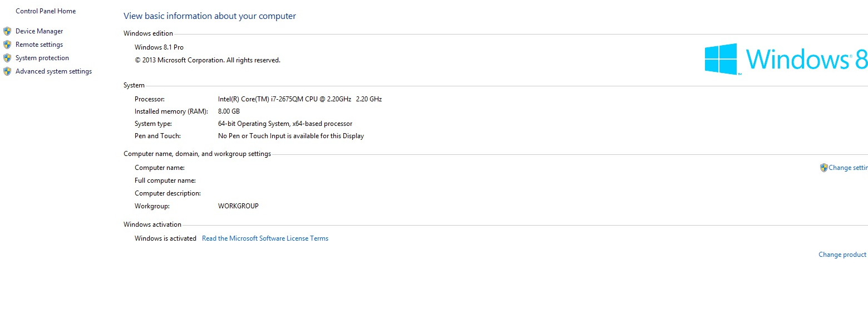Click the shield icon by Advanced system settings

click(x=7, y=71)
